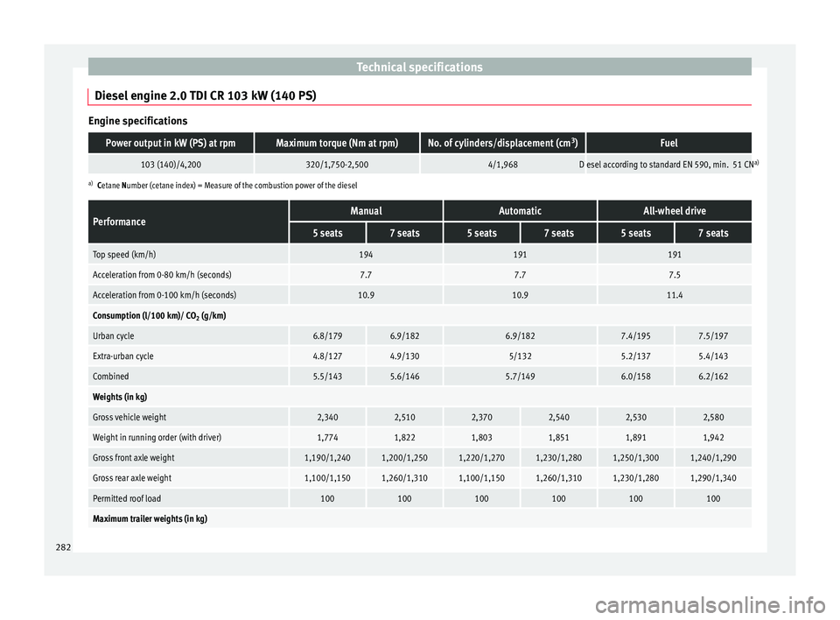840x620 pixels.
Task: Select the gross vehicle weight 2,580
Action: pos(713,417)
